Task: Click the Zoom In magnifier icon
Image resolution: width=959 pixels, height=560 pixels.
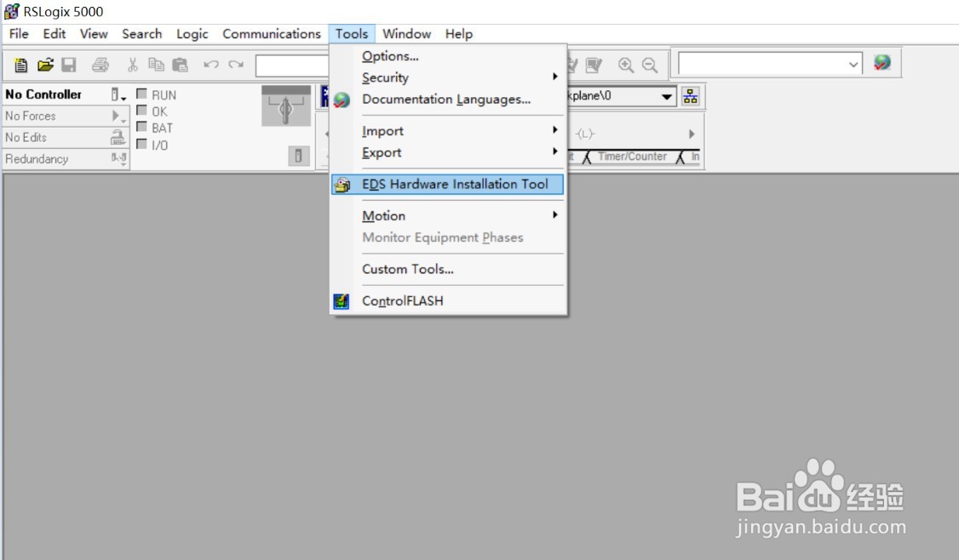Action: 626,65
